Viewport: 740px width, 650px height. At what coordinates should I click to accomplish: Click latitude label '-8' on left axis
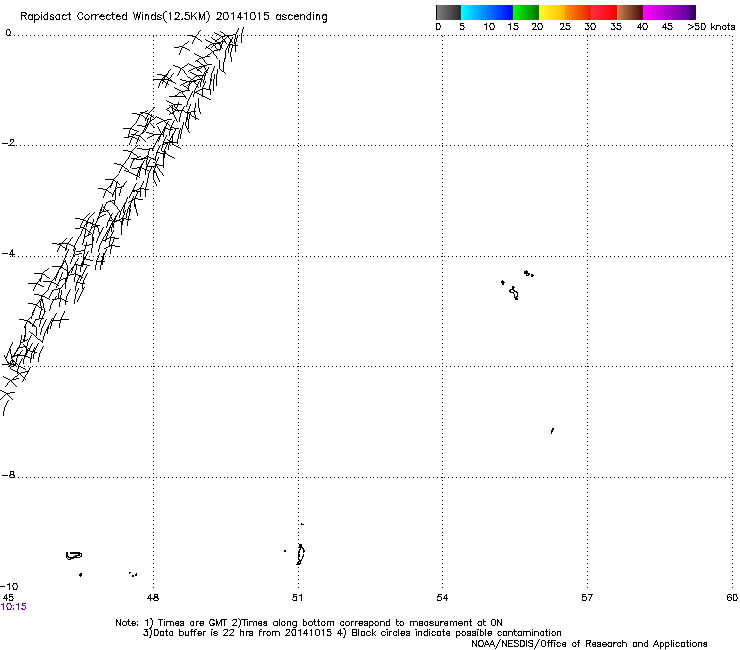[8, 475]
